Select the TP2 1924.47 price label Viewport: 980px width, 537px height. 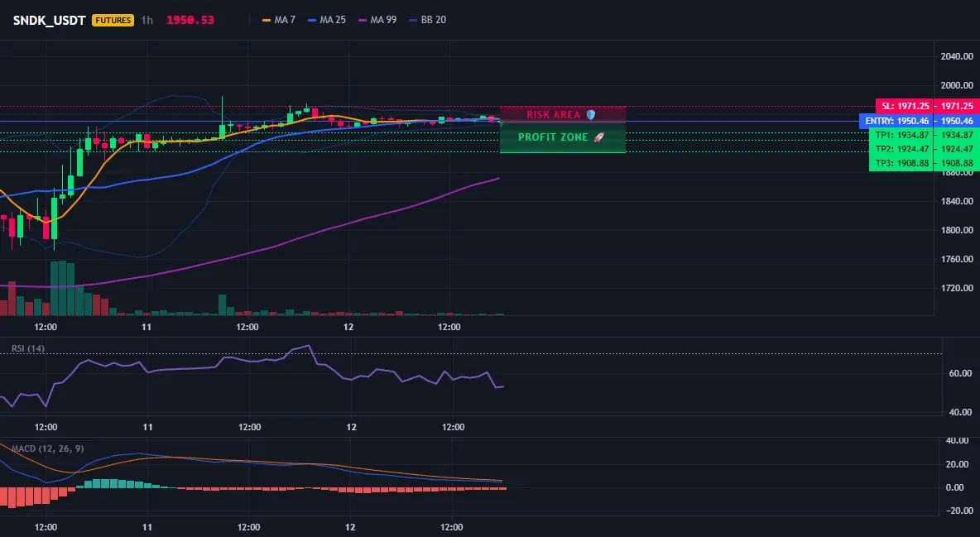click(x=924, y=149)
